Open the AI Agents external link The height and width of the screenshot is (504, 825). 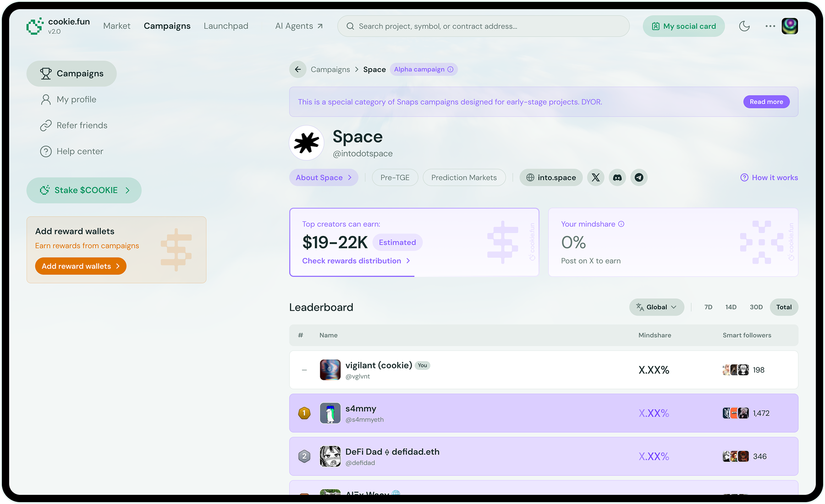[x=299, y=26]
